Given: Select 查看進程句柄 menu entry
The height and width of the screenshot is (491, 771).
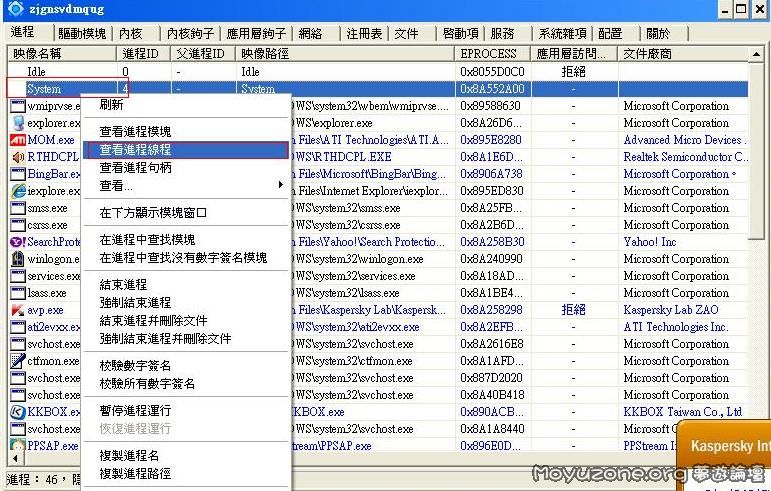Looking at the screenshot, I should pyautogui.click(x=186, y=168).
